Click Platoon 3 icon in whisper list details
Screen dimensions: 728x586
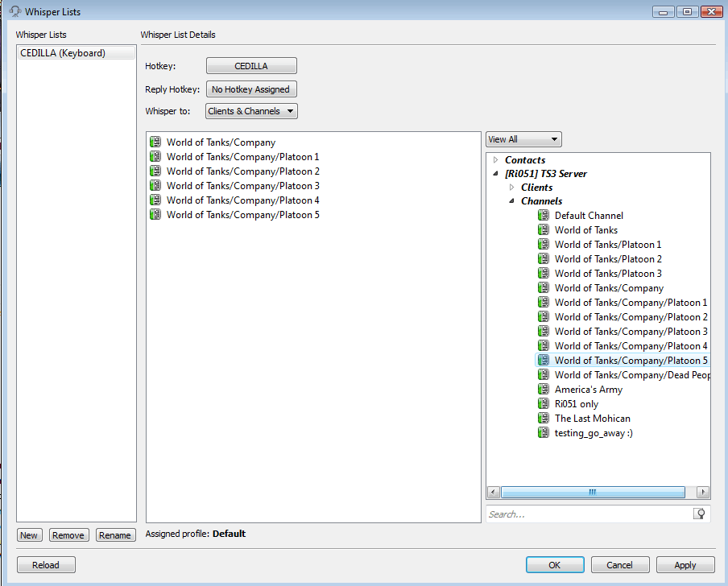[155, 186]
